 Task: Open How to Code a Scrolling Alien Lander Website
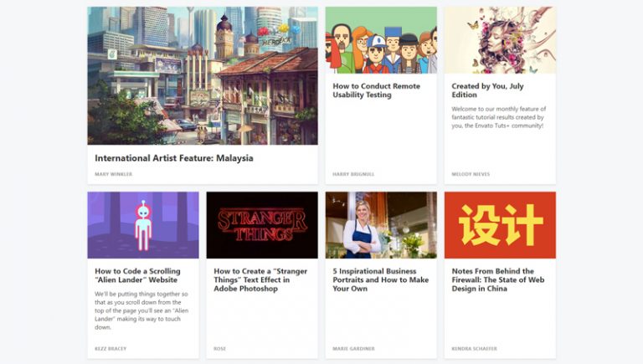tap(137, 275)
